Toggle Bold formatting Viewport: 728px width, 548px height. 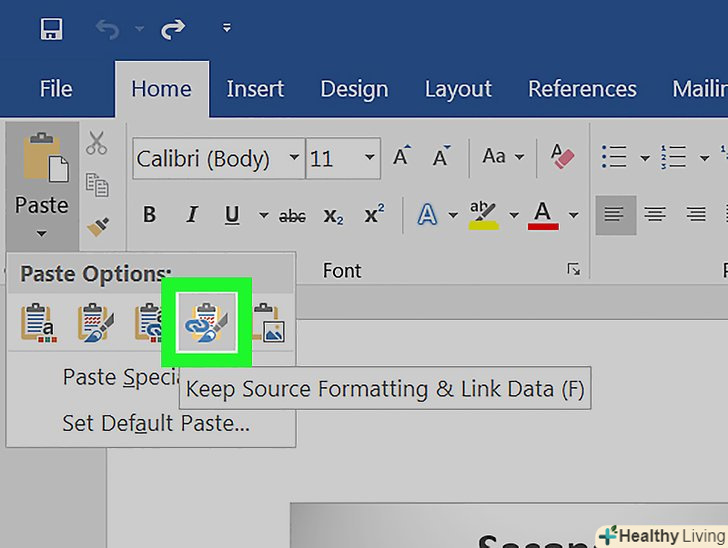point(149,215)
